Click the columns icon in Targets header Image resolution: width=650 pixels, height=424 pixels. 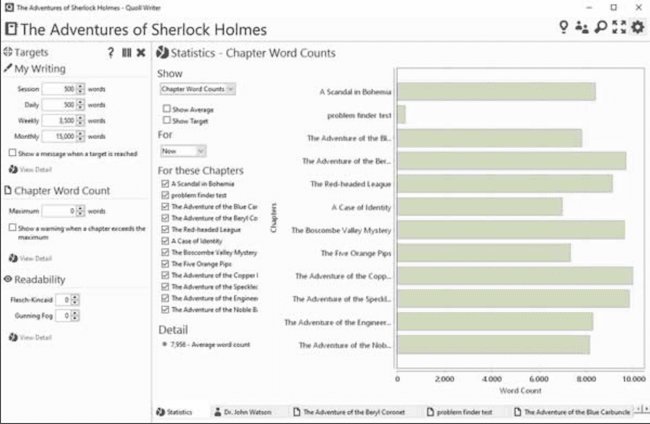point(126,52)
